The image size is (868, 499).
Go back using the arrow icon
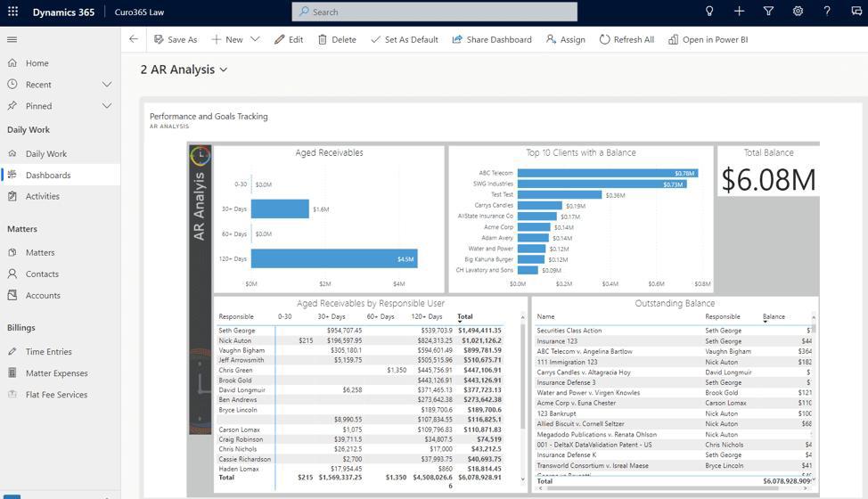(x=134, y=39)
